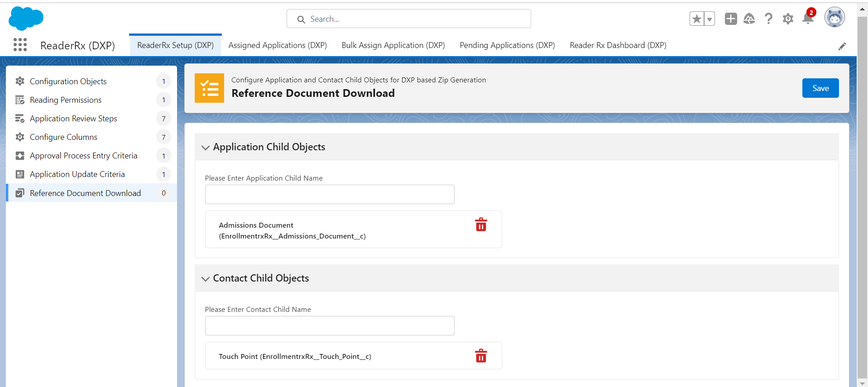Collapse the Application Child Objects section
The height and width of the screenshot is (387, 868).
pos(206,148)
